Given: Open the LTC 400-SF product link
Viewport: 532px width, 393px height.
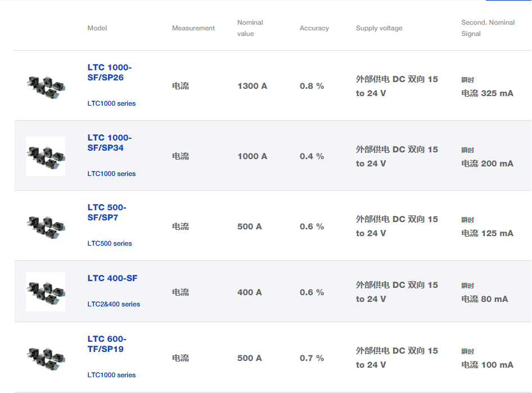Looking at the screenshot, I should click(x=112, y=278).
